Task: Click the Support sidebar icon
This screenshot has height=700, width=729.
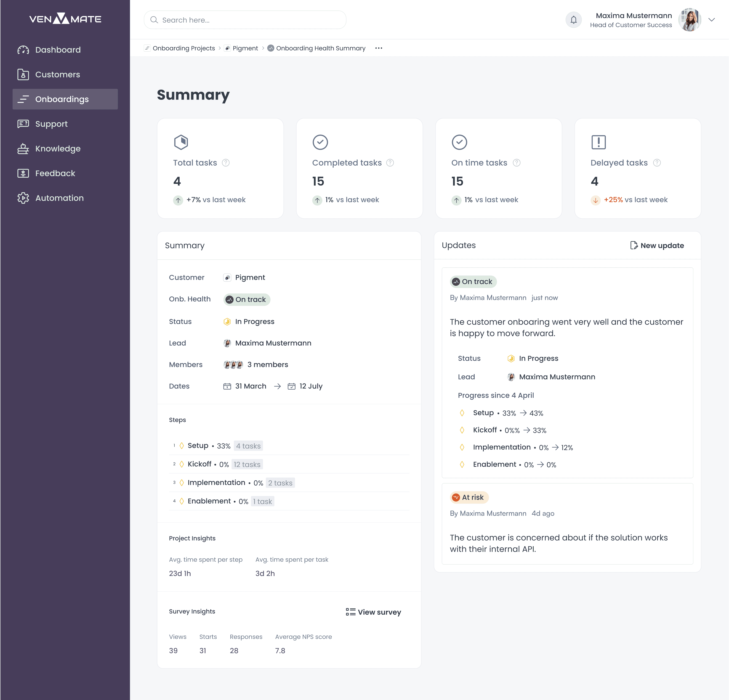Action: [23, 124]
